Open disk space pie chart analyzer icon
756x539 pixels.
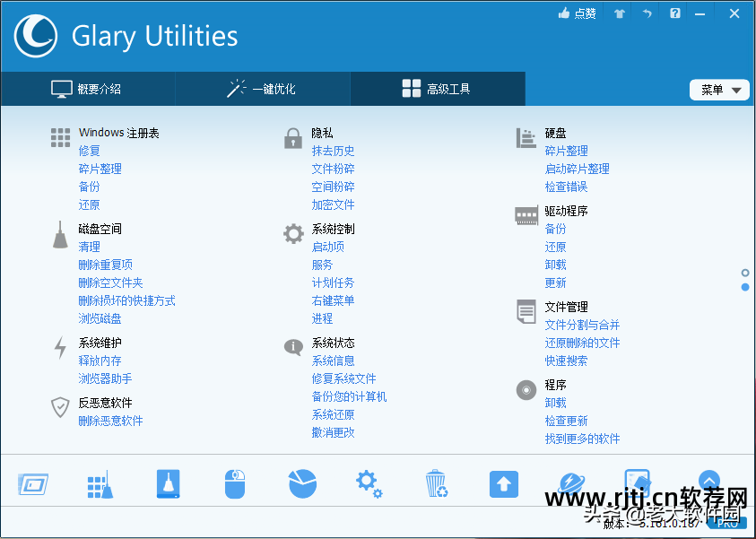coord(302,483)
